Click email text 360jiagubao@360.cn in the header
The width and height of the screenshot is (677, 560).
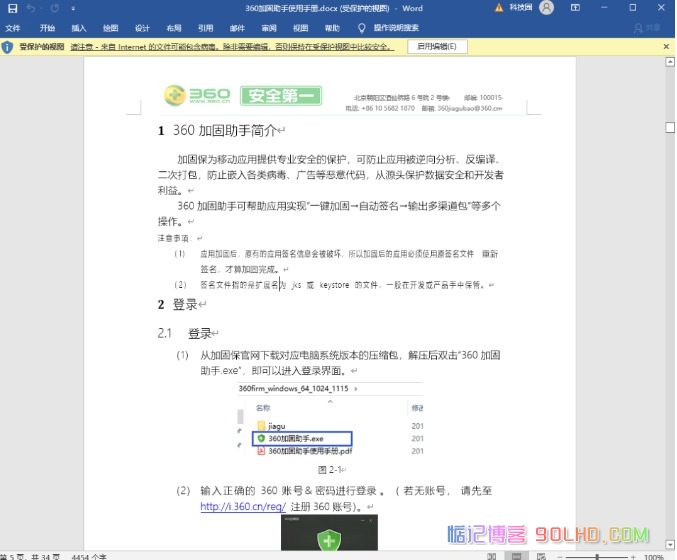pyautogui.click(x=469, y=108)
